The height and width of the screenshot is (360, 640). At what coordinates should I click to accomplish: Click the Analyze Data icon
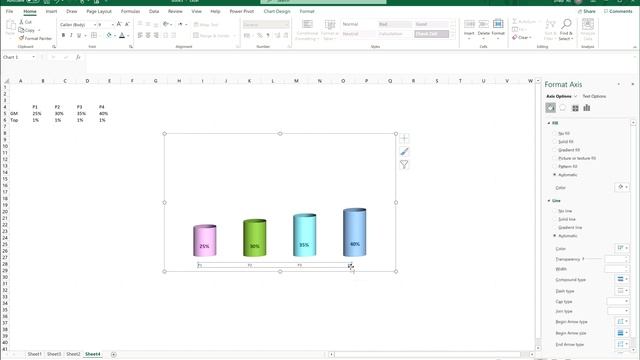[x=588, y=25]
